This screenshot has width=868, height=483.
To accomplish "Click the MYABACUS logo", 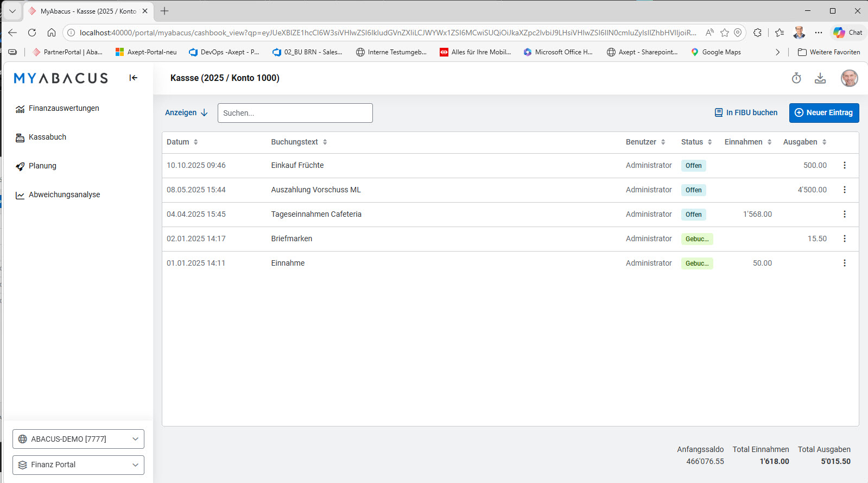I will coord(61,78).
